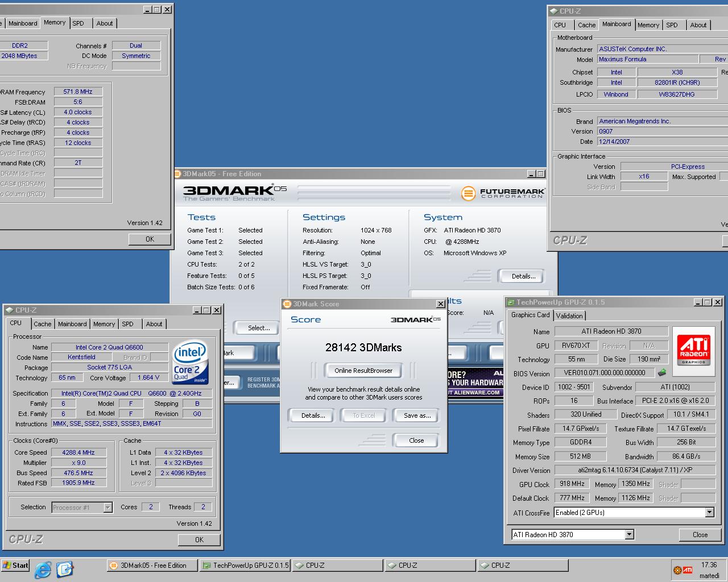Select Cache tab in motherboard CPU-Z window
This screenshot has height=582, width=728.
tap(586, 25)
